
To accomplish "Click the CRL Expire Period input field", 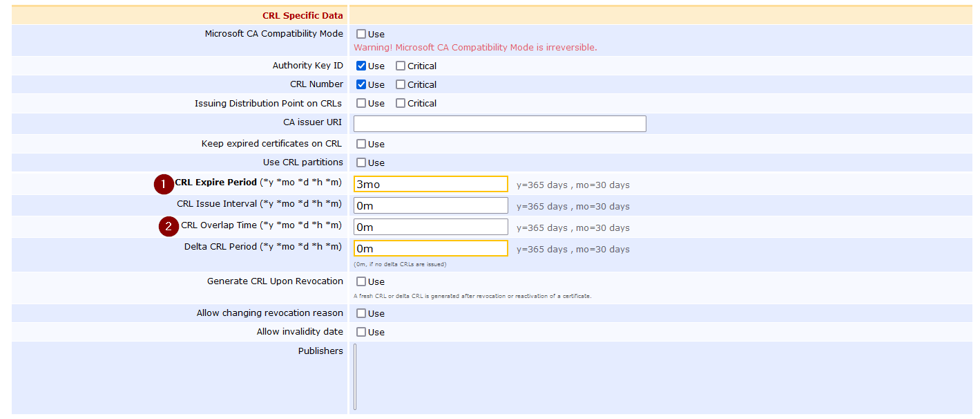I will (430, 184).
